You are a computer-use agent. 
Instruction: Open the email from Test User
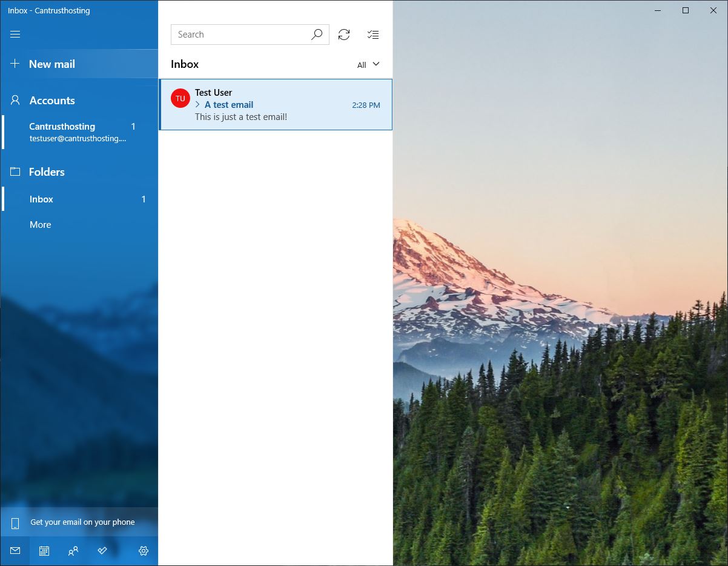pyautogui.click(x=276, y=104)
